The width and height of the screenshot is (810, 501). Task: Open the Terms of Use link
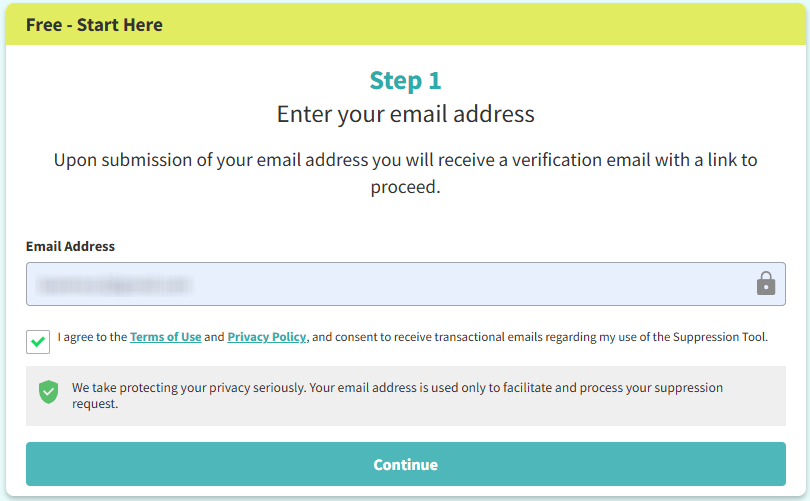165,337
